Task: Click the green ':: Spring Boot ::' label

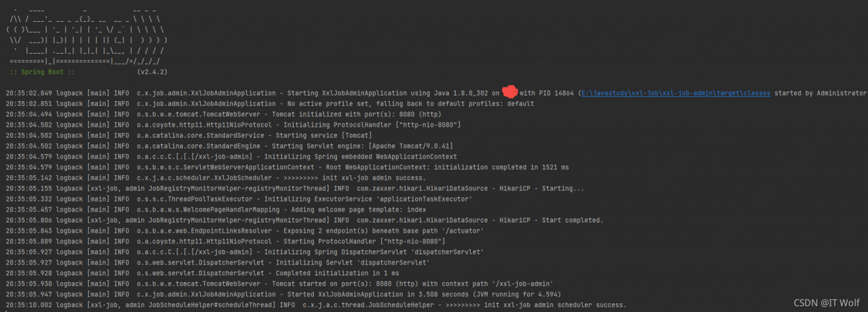Action: [x=42, y=71]
